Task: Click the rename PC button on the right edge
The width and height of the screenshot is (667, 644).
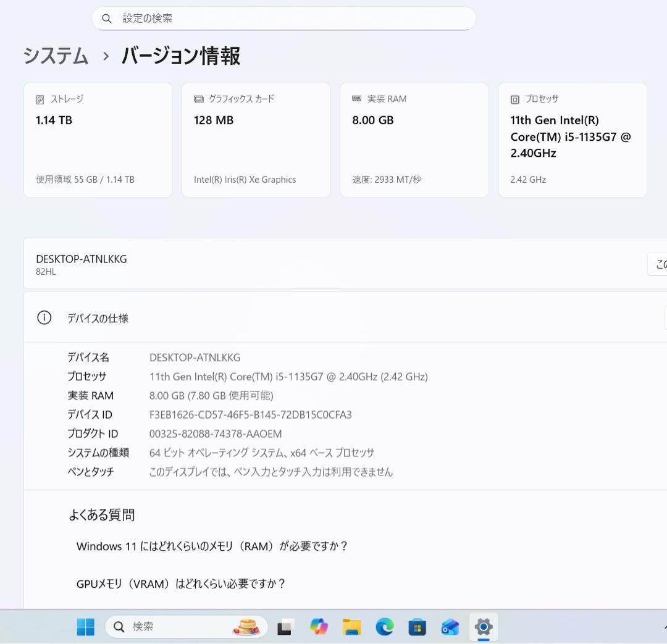Action: point(660,264)
